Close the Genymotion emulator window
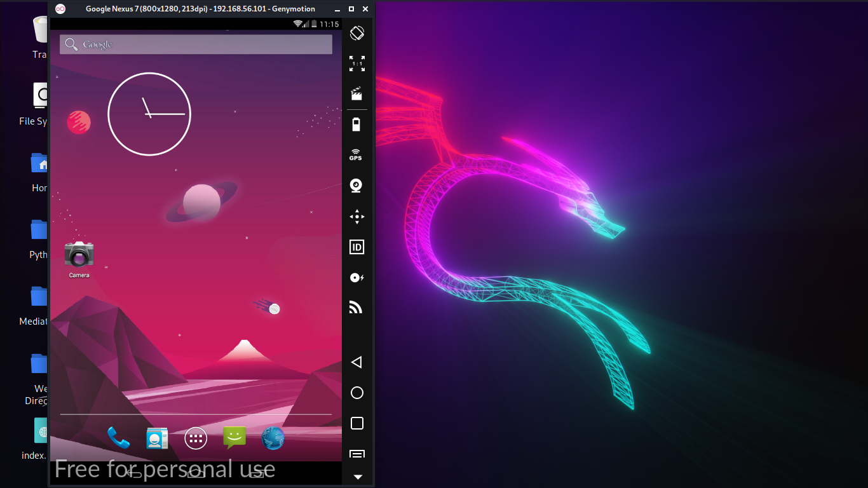This screenshot has height=488, width=868. pos(365,9)
